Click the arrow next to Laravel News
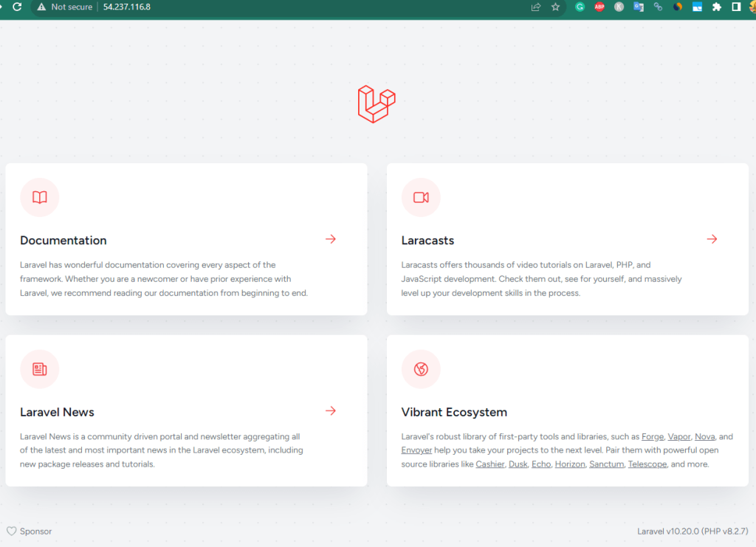This screenshot has height=547, width=756. pyautogui.click(x=330, y=410)
